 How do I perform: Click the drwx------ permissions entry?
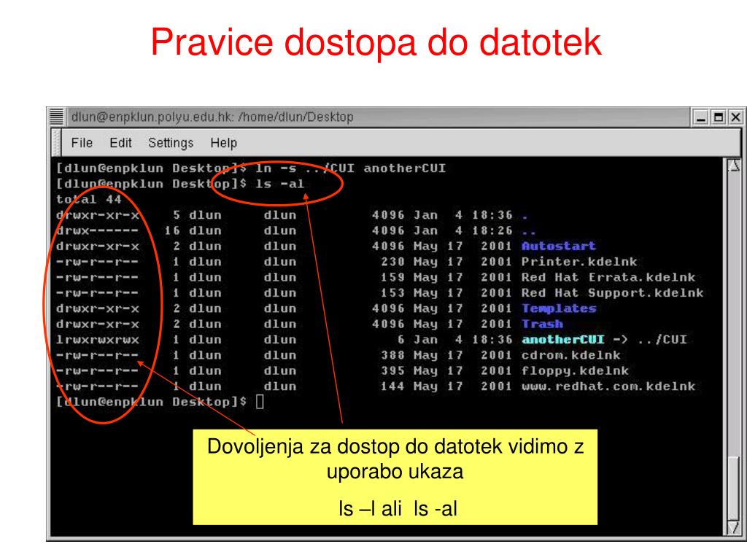[97, 230]
